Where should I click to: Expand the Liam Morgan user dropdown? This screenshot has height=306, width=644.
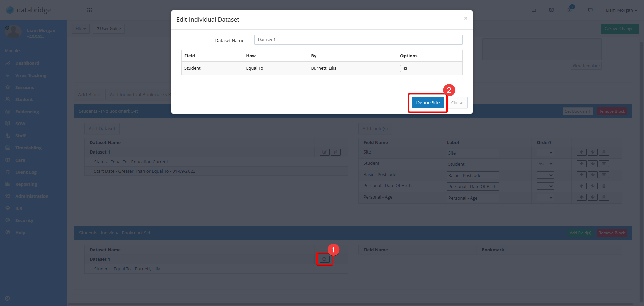[x=621, y=10]
